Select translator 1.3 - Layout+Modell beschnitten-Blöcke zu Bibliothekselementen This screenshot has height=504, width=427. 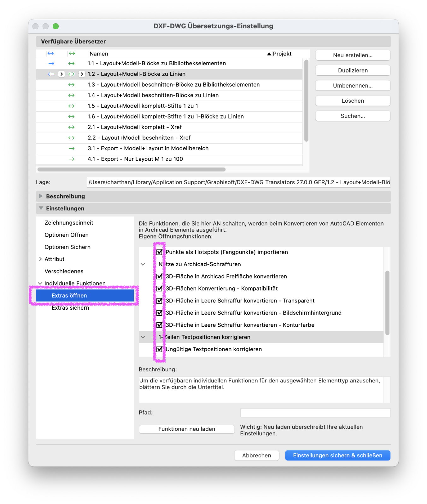coord(169,85)
